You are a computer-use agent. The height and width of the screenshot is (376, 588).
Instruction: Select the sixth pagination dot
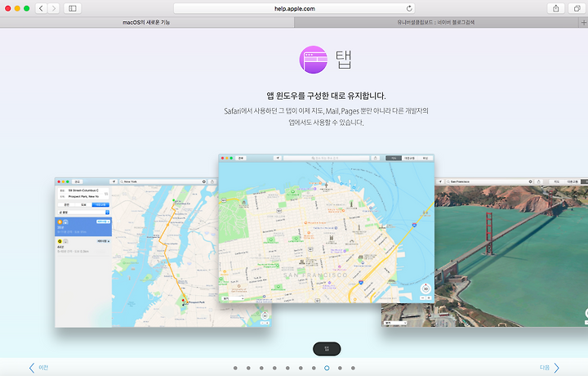tap(301, 368)
